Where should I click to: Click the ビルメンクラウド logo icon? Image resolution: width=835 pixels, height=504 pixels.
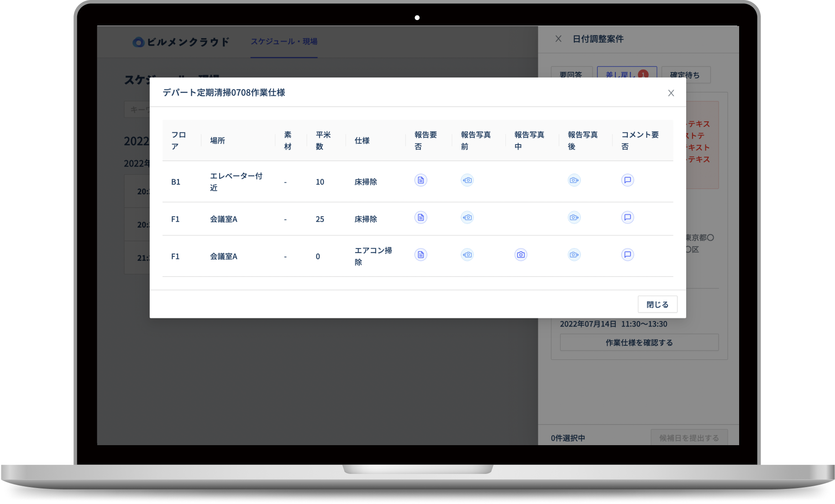tap(138, 42)
